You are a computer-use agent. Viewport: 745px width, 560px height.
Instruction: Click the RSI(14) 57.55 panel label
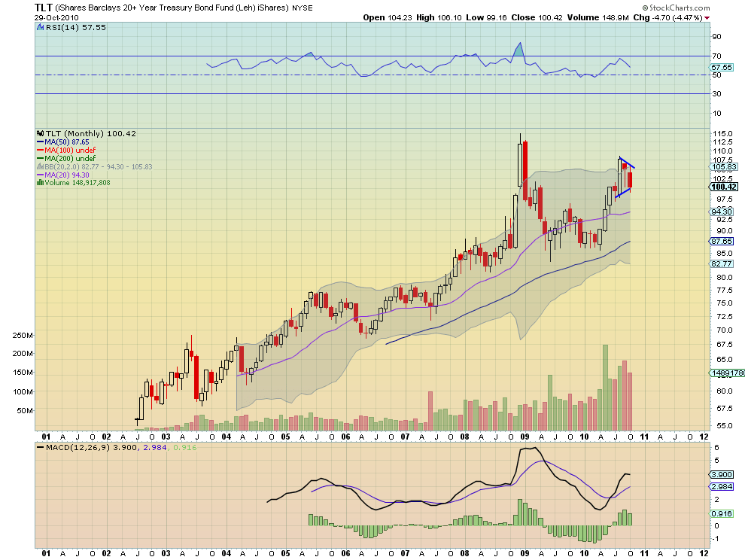click(75, 28)
